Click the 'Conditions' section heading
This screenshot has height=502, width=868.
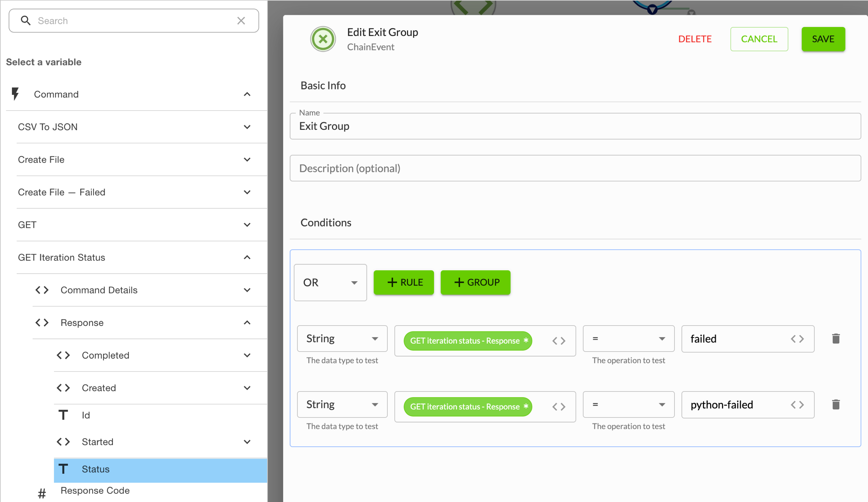point(325,222)
